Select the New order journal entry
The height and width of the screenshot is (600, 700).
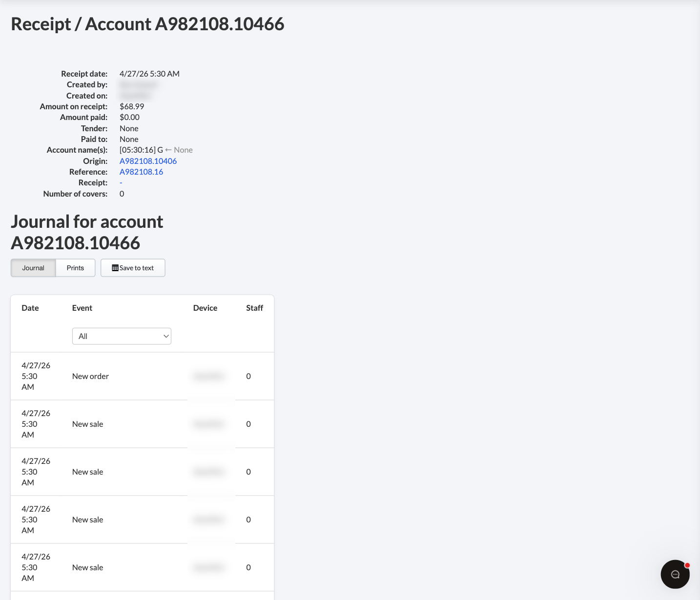click(x=90, y=376)
